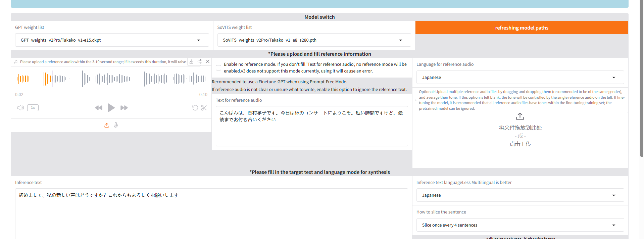The width and height of the screenshot is (644, 239).
Task: Change the 1x playback speed
Action: pyautogui.click(x=33, y=108)
